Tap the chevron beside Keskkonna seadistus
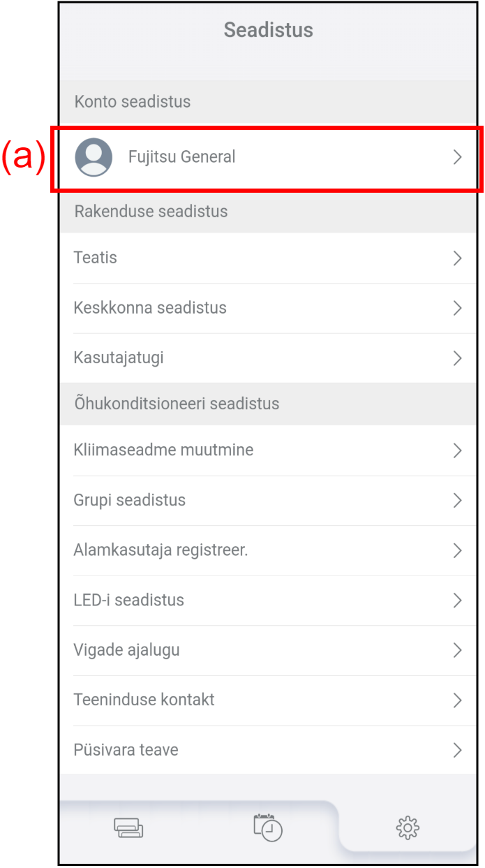This screenshot has width=485, height=868. pyautogui.click(x=458, y=308)
